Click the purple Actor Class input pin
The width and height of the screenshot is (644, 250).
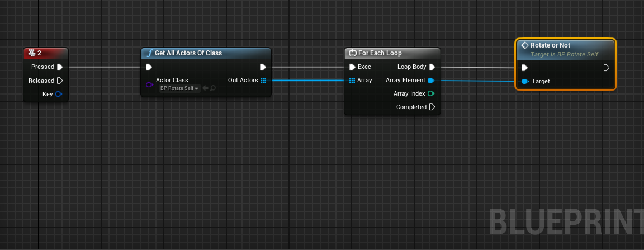pyautogui.click(x=149, y=84)
